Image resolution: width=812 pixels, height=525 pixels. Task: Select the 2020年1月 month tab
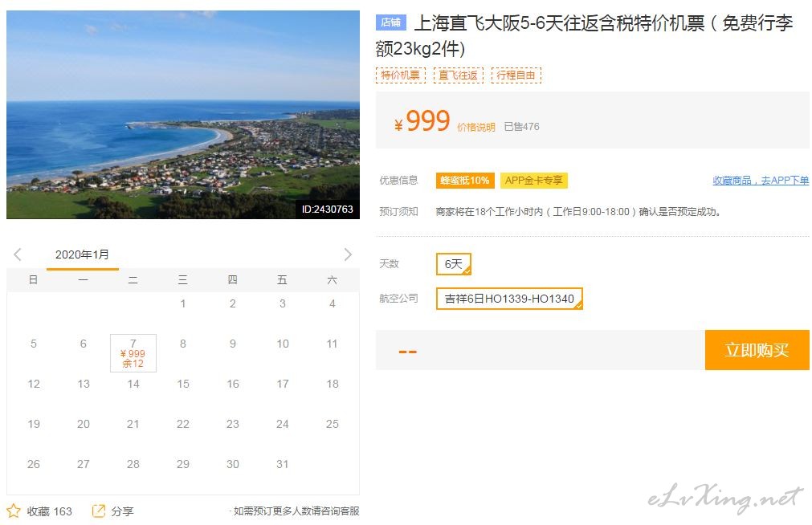(83, 254)
